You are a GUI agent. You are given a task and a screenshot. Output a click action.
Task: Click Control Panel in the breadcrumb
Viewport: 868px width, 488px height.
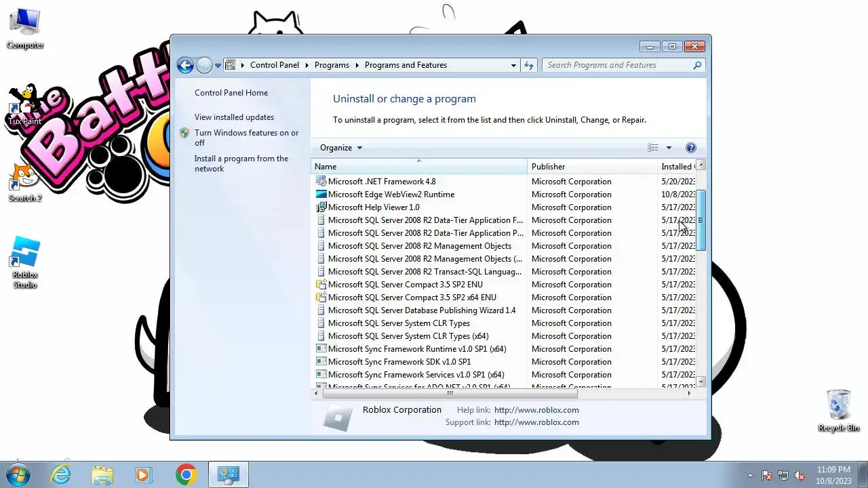tap(275, 65)
